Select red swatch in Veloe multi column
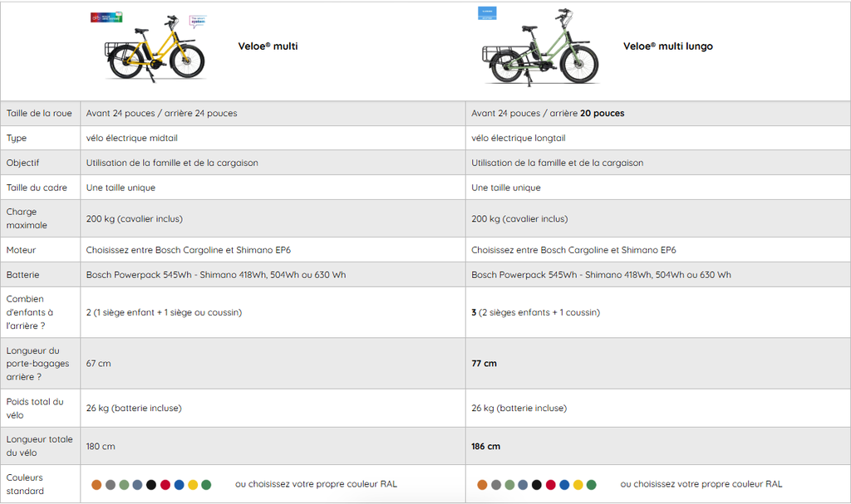 click(165, 484)
